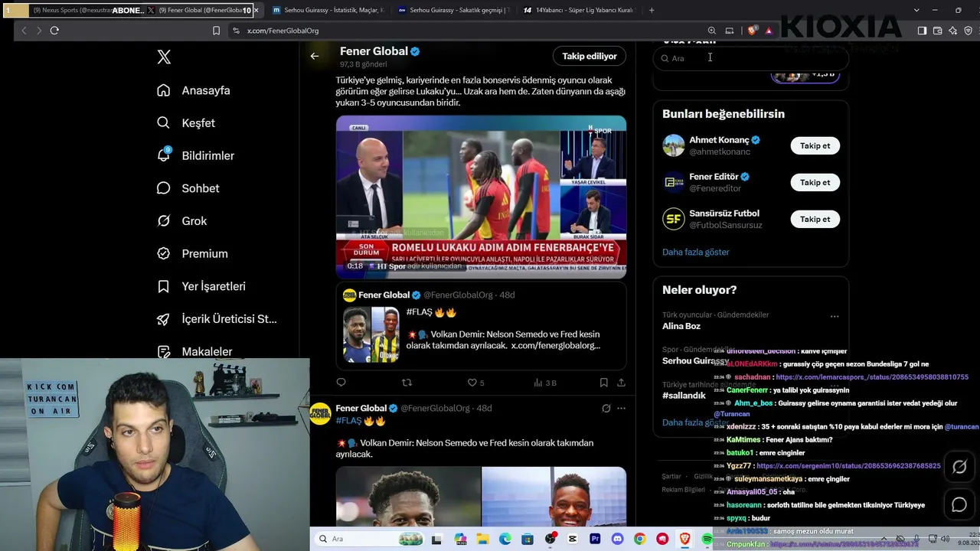Click the Windows taskbar Ara search box

[x=369, y=539]
